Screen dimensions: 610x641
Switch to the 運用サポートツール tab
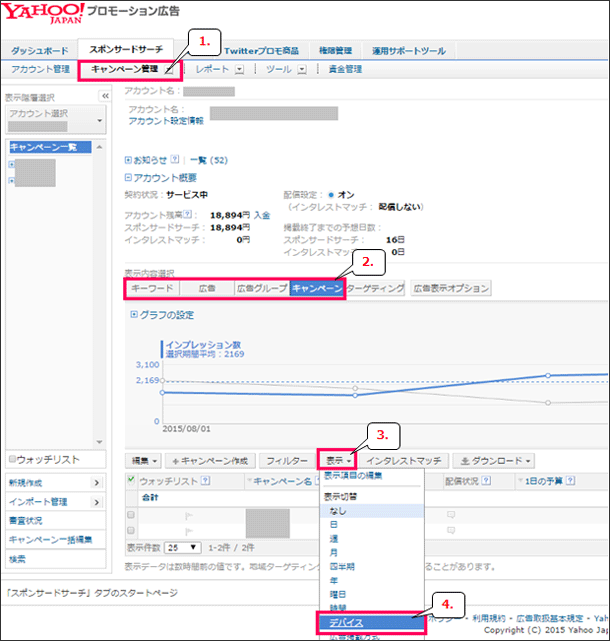coord(408,51)
